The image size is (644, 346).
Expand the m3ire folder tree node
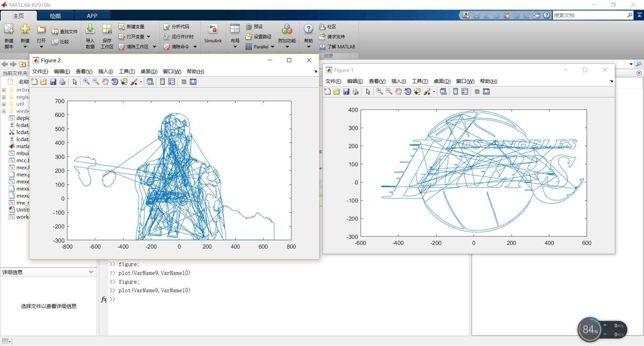coord(4,90)
